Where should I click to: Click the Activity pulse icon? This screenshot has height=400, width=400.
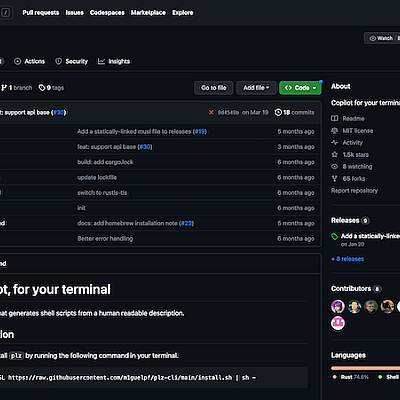coord(335,143)
